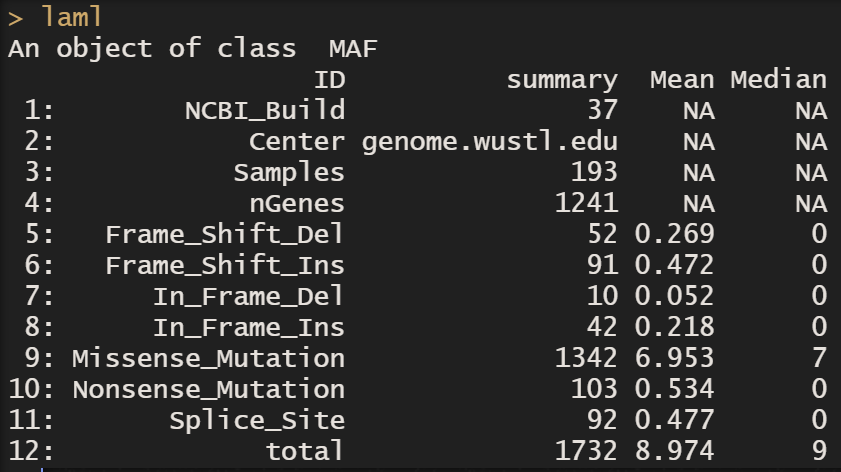This screenshot has width=841, height=472.
Task: Click the 'Mean' column header
Action: [682, 79]
